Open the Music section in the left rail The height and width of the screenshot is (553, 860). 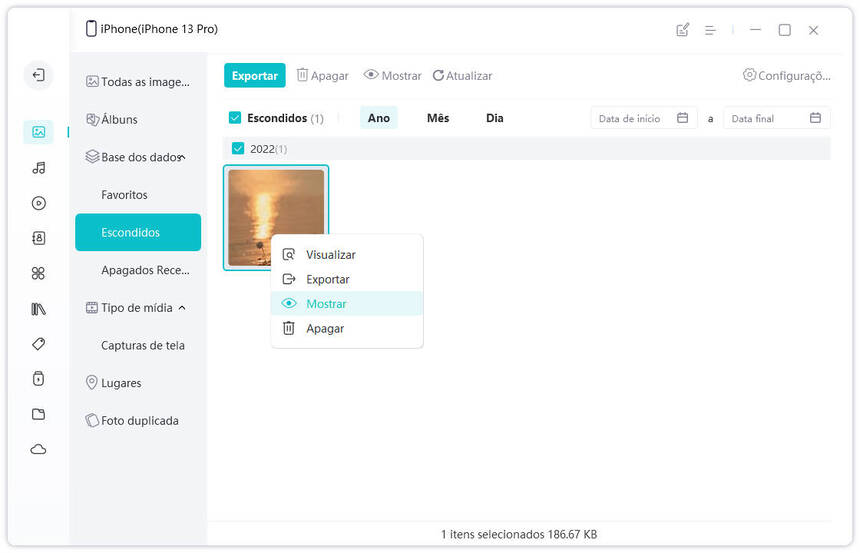(x=38, y=168)
